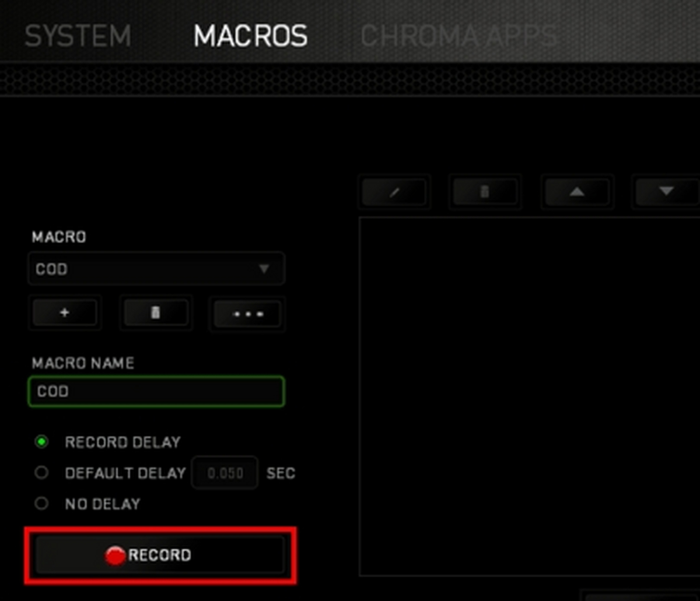
Task: Click the pencil edit icon above the macro list
Action: click(395, 192)
